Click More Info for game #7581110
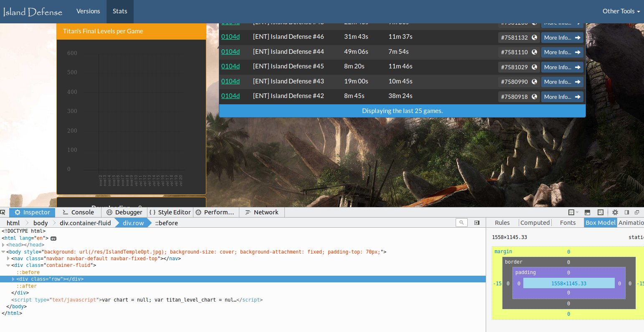The image size is (644, 332). [x=562, y=52]
